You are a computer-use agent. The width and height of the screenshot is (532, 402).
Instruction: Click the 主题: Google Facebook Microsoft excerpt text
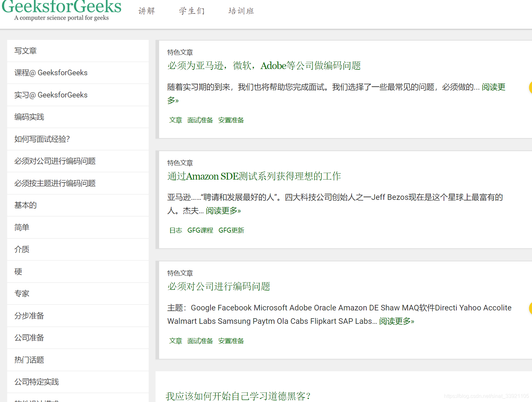(x=339, y=314)
